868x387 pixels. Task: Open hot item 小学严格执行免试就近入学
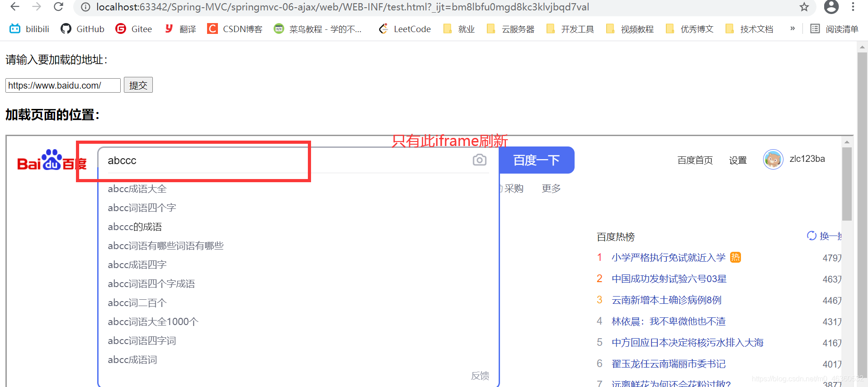point(669,258)
